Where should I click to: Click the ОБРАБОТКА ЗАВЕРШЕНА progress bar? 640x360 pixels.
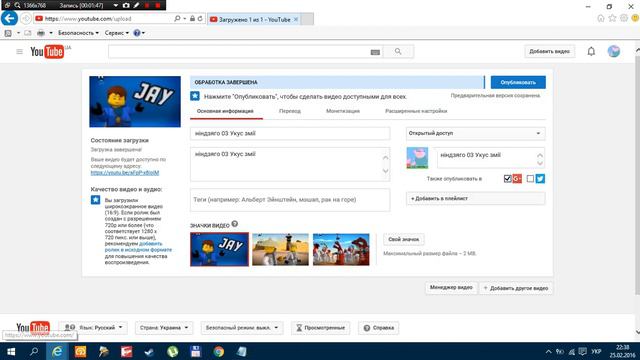point(337,82)
